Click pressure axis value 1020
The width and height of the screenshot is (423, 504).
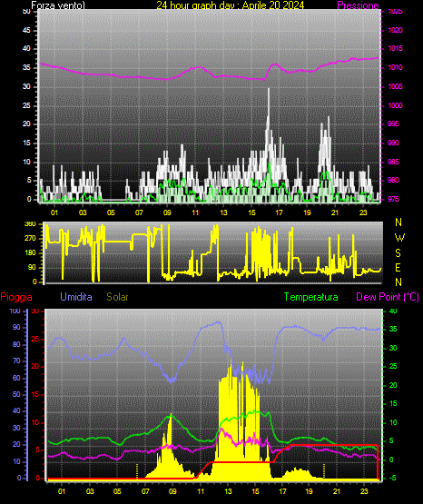pyautogui.click(x=395, y=30)
